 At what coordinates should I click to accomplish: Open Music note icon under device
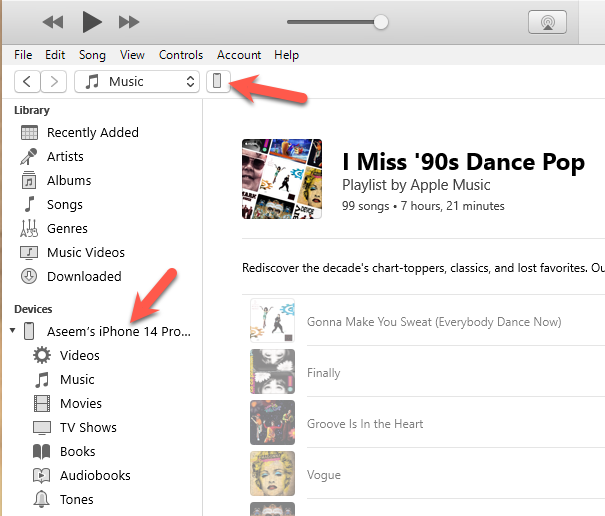coord(42,380)
